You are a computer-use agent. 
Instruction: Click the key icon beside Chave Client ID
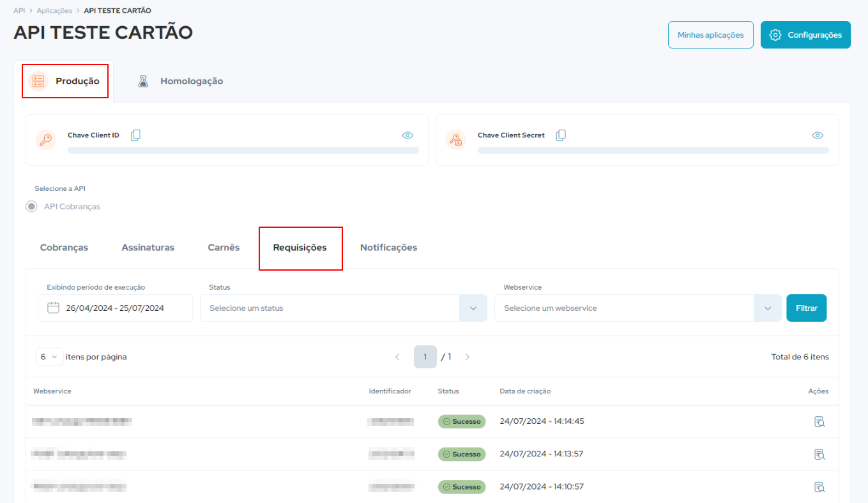pyautogui.click(x=45, y=140)
